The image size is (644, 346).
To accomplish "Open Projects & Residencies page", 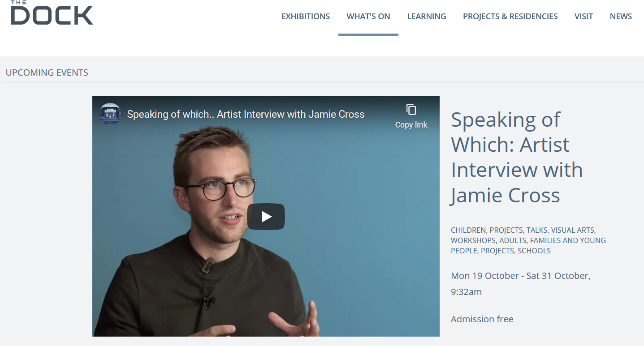I will 510,17.
